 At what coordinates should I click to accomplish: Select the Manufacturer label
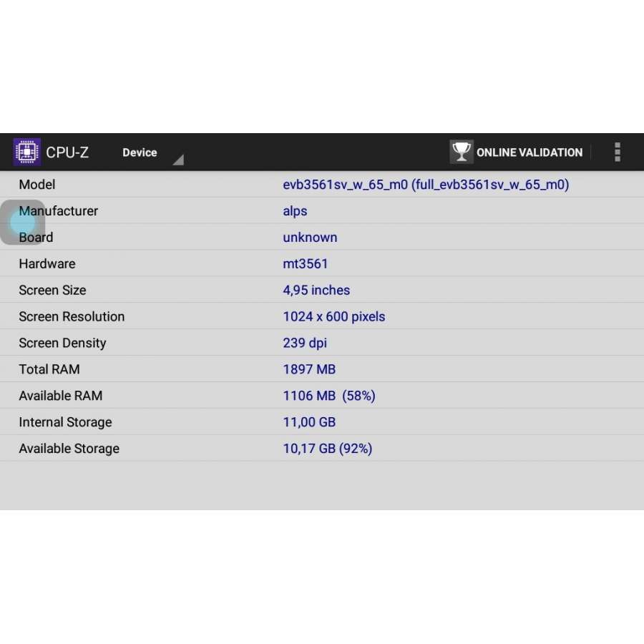pos(59,211)
